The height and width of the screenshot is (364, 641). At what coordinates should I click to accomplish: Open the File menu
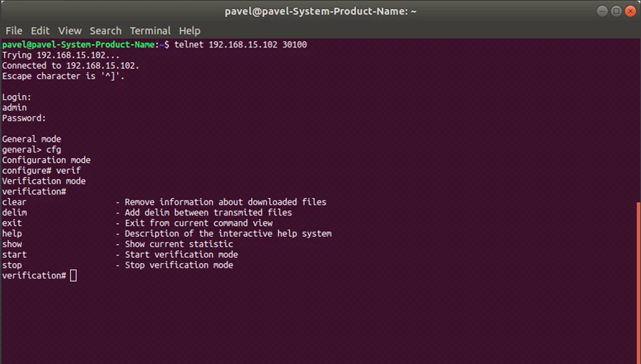coord(14,31)
